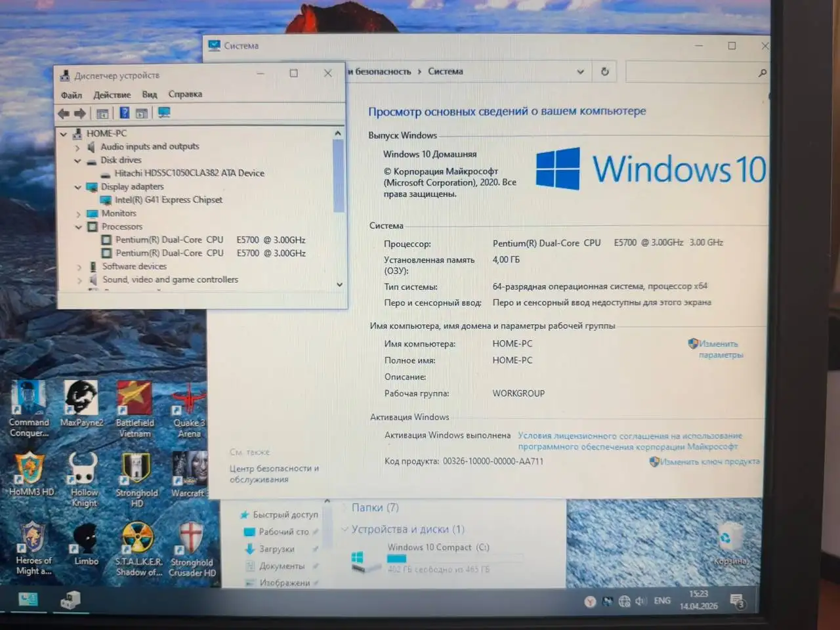Select the Stronghold Crusader HD icon
The image size is (840, 630).
click(192, 541)
